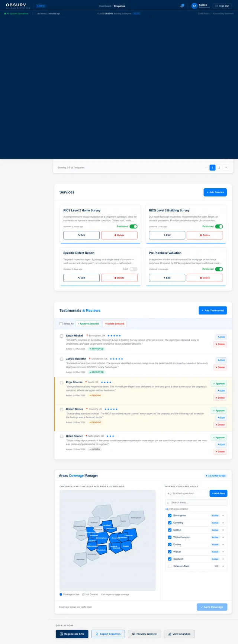
Task: Open the notifications bell in header
Action: 182,6
